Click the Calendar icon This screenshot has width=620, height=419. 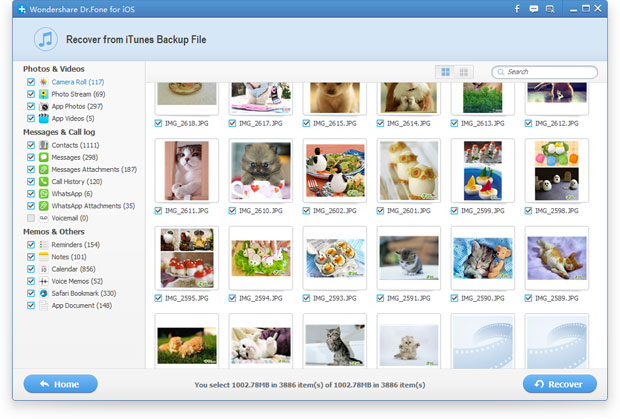pyautogui.click(x=43, y=269)
